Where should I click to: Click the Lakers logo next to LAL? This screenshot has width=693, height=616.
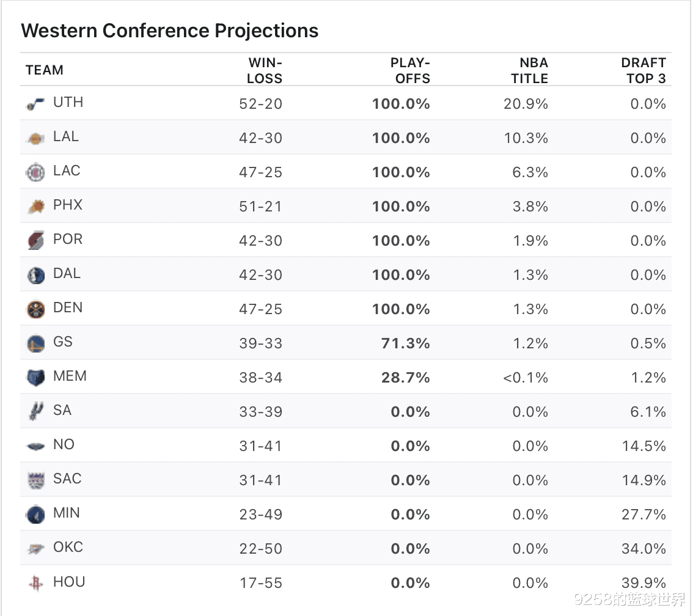[36, 139]
